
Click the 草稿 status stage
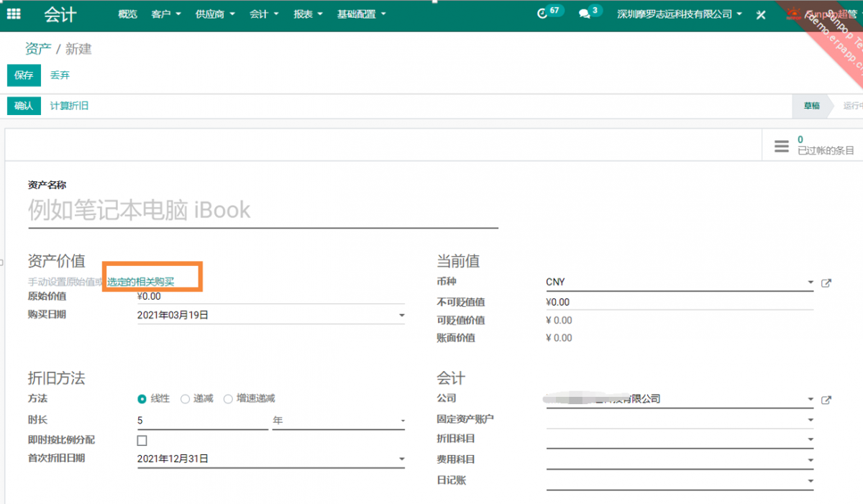pos(811,106)
